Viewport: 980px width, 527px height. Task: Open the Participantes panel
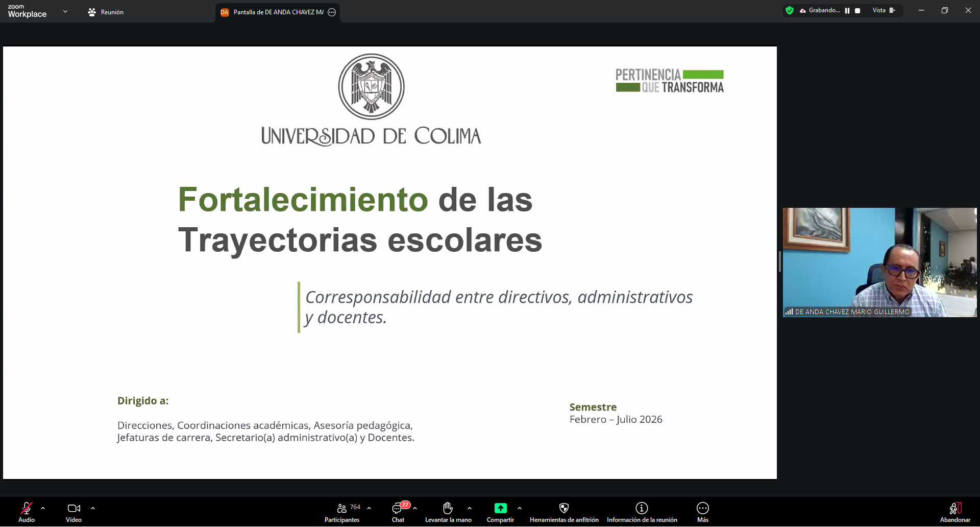tap(342, 512)
